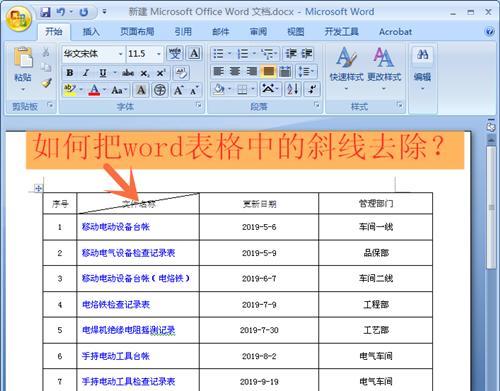Click the increase indent icon
The height and width of the screenshot is (391, 500).
tap(307, 54)
